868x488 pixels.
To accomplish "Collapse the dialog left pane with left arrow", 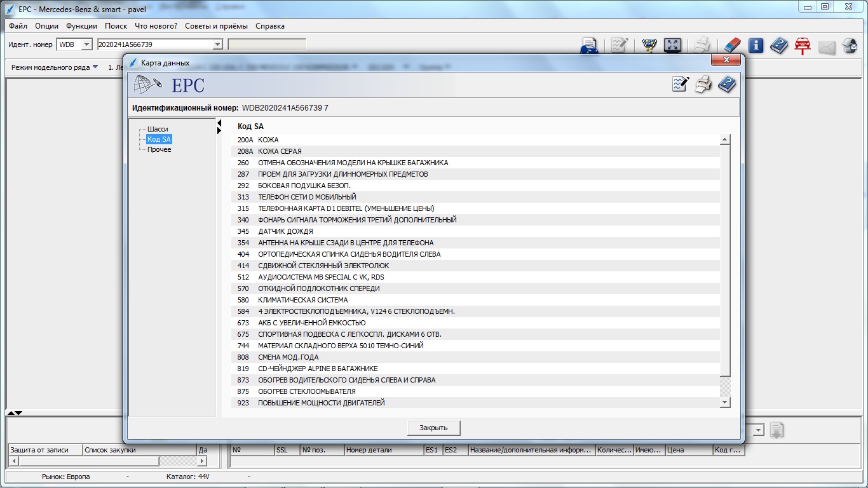I will (x=219, y=123).
